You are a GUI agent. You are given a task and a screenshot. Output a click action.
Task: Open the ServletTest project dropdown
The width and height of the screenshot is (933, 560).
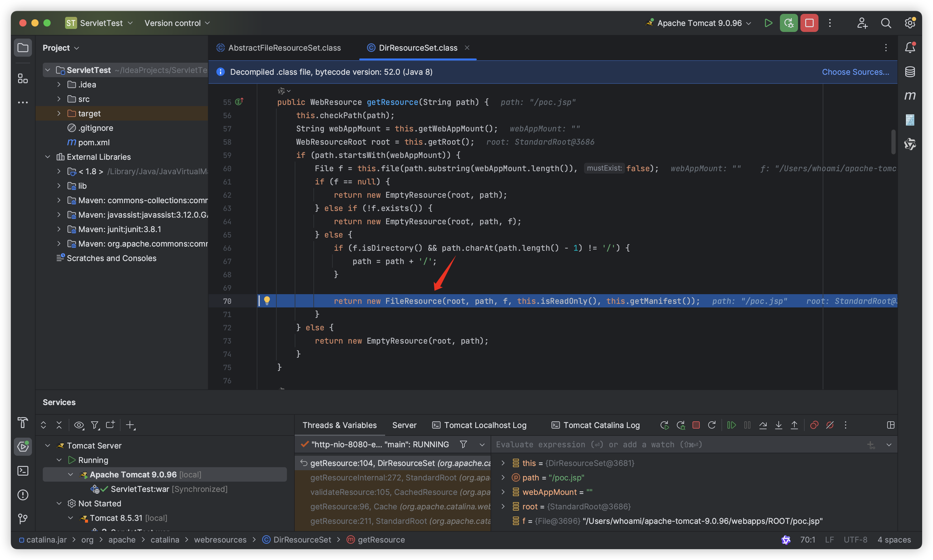[99, 23]
